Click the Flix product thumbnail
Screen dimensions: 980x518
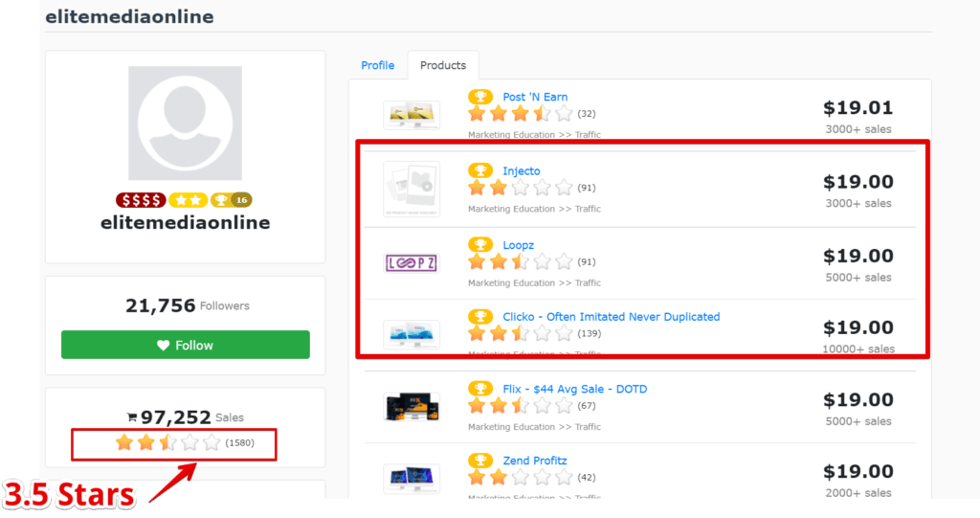pos(412,407)
